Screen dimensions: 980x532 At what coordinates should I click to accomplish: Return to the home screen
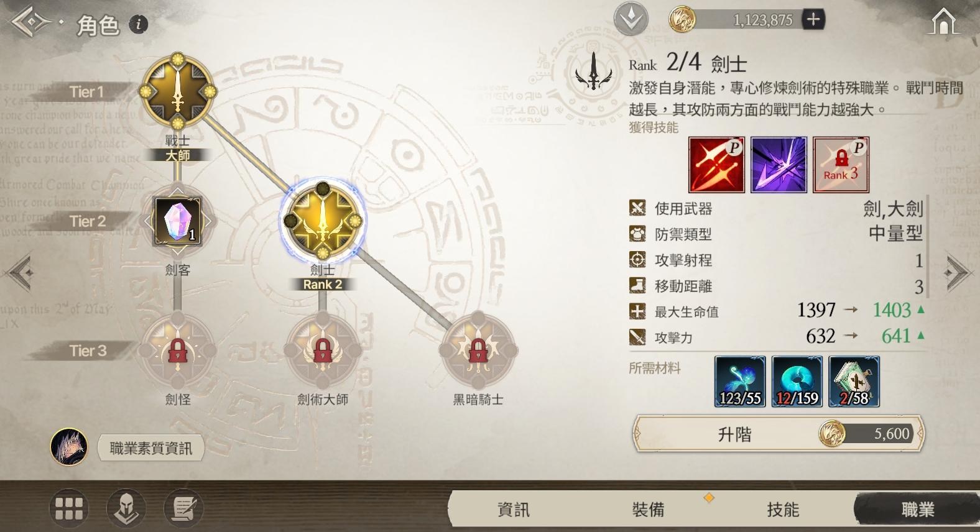coord(943,22)
